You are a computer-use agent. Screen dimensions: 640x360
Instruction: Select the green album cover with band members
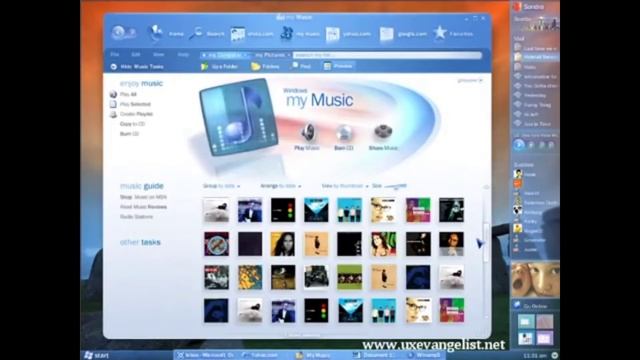tap(349, 277)
